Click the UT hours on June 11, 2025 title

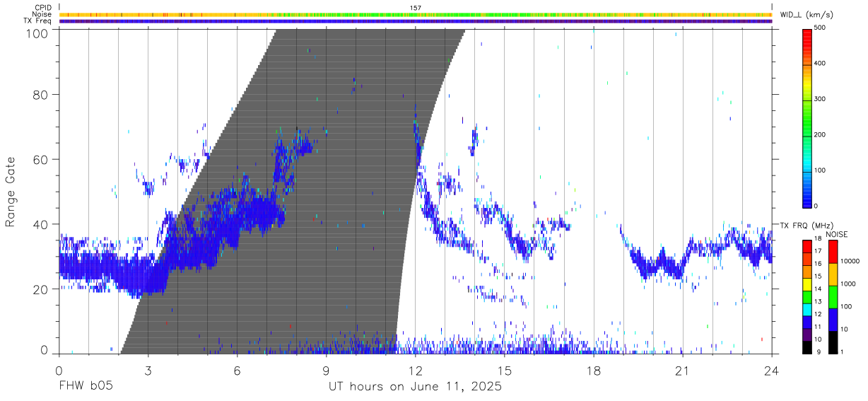pos(415,386)
